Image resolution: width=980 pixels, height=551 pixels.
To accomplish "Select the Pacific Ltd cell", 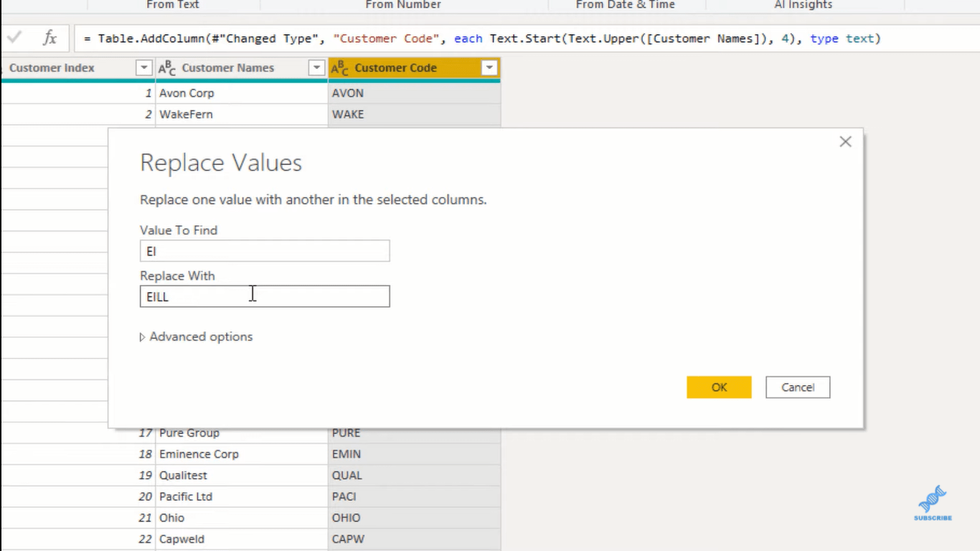I will (242, 496).
